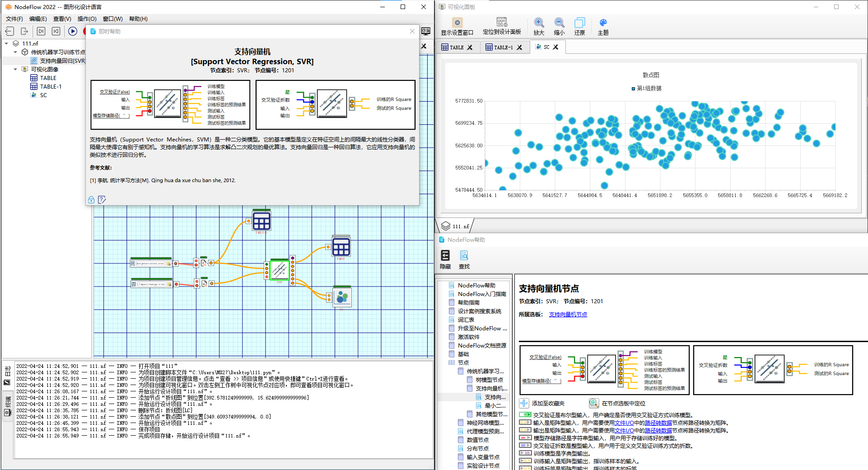Click the SVR node on the canvas
The image size is (868, 470).
tap(279, 270)
